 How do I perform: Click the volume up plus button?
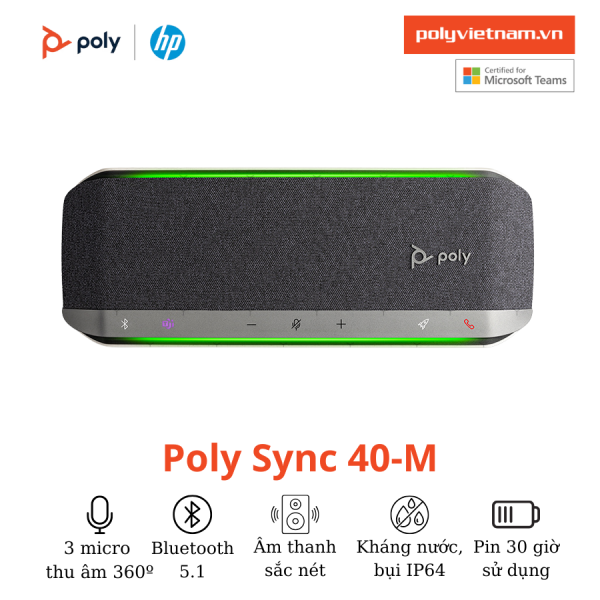coord(341,324)
